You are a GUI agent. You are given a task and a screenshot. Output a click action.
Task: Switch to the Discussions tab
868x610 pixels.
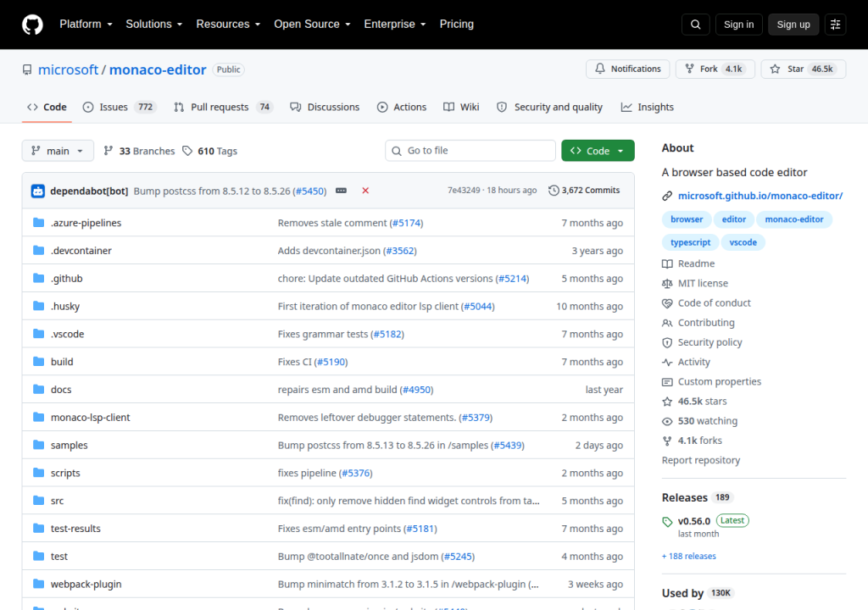pos(325,107)
